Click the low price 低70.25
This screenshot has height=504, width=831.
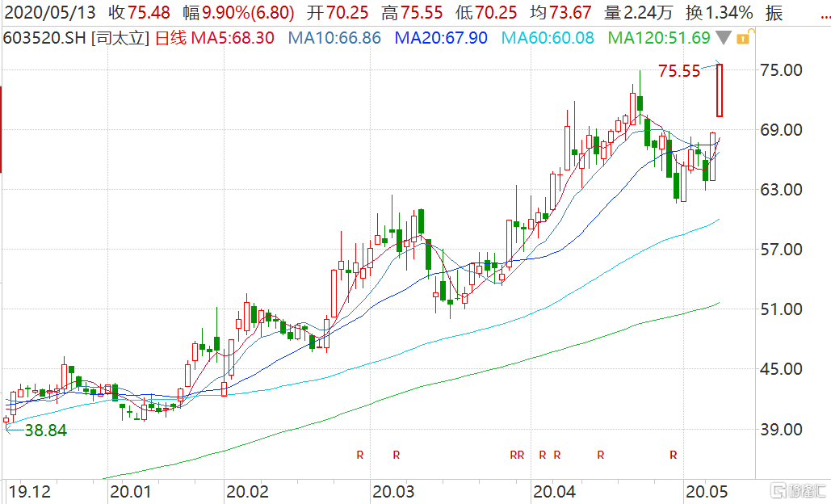point(486,12)
